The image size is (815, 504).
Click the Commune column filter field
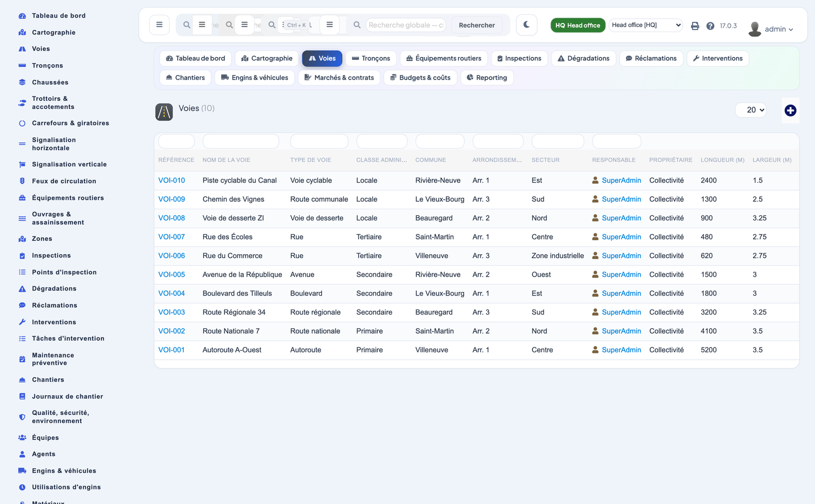[x=440, y=141]
